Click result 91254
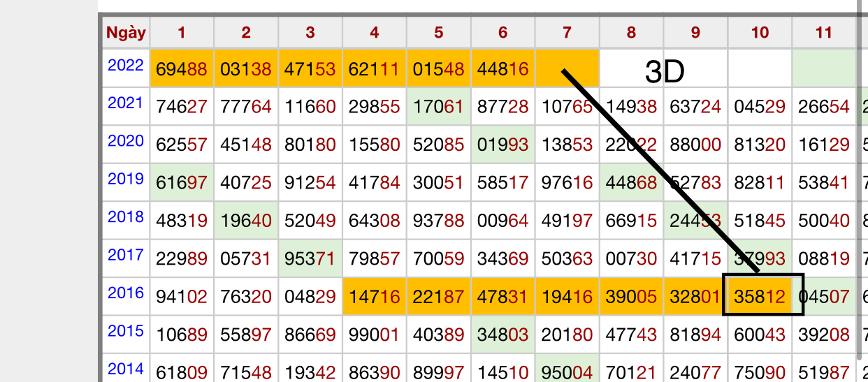 310,183
